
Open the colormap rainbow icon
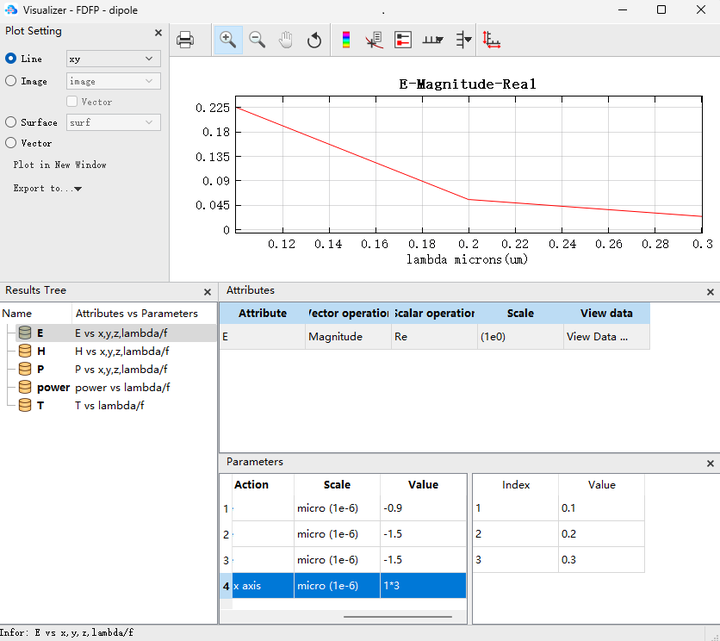click(x=346, y=40)
